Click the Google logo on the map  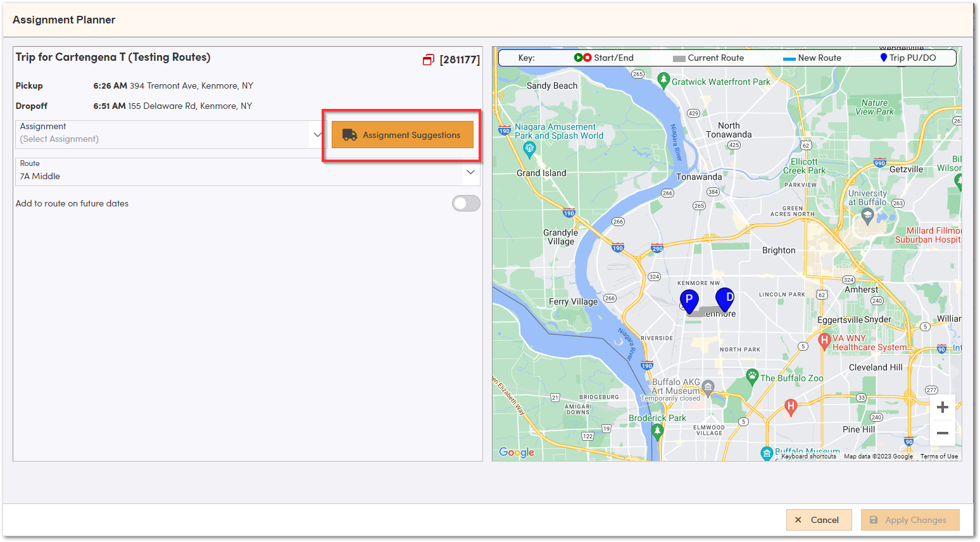coord(516,452)
